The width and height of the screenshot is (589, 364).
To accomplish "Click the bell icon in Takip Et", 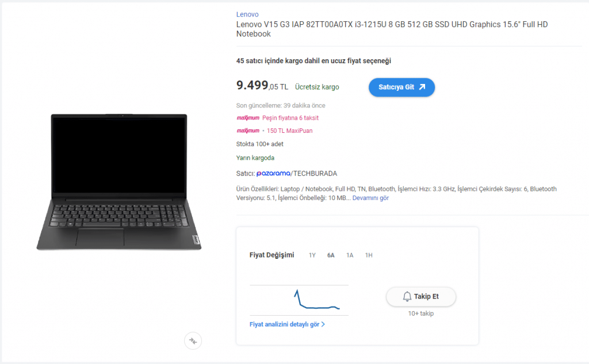I will click(407, 296).
